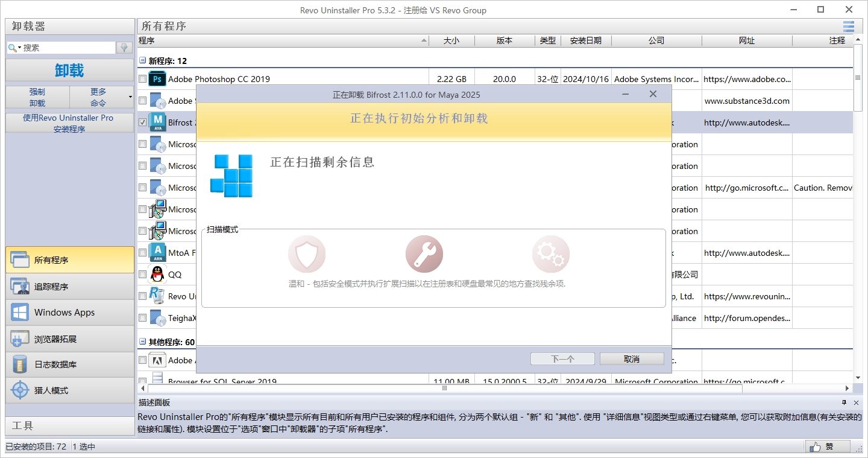The image size is (868, 458).
Task: Open 所有程序 in the sidebar
Action: click(69, 260)
